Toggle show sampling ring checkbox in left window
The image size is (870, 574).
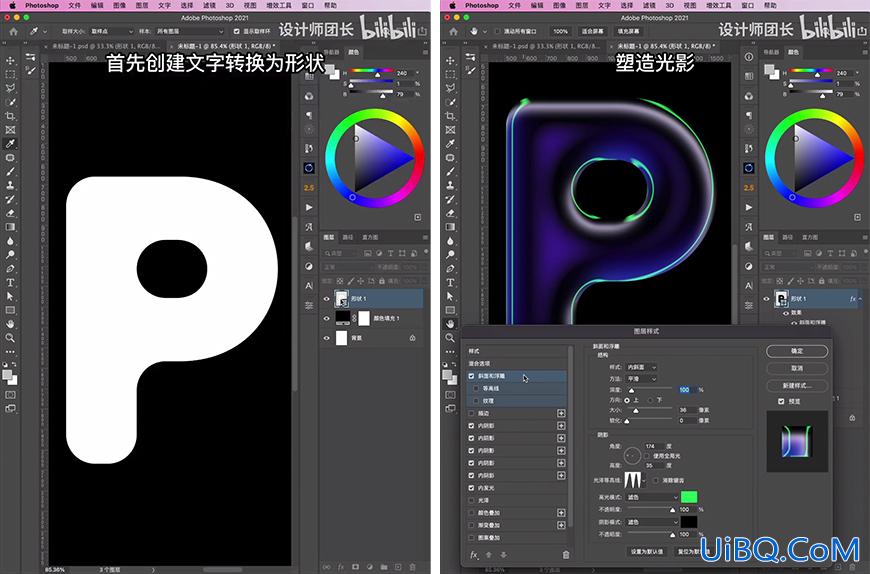tap(237, 32)
